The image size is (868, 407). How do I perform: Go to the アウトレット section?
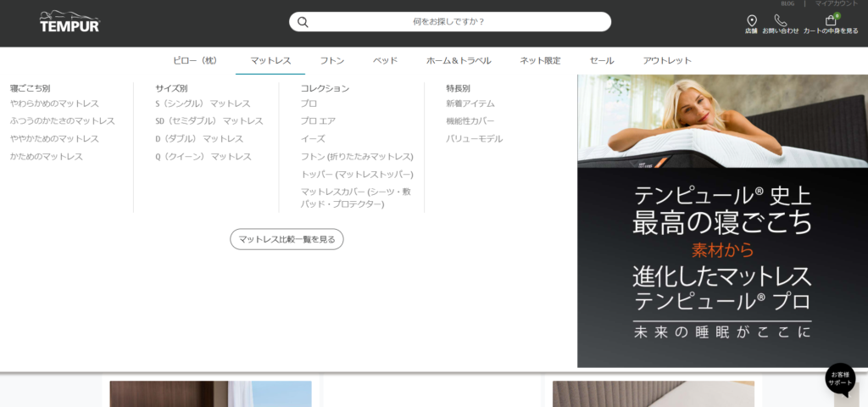click(667, 60)
